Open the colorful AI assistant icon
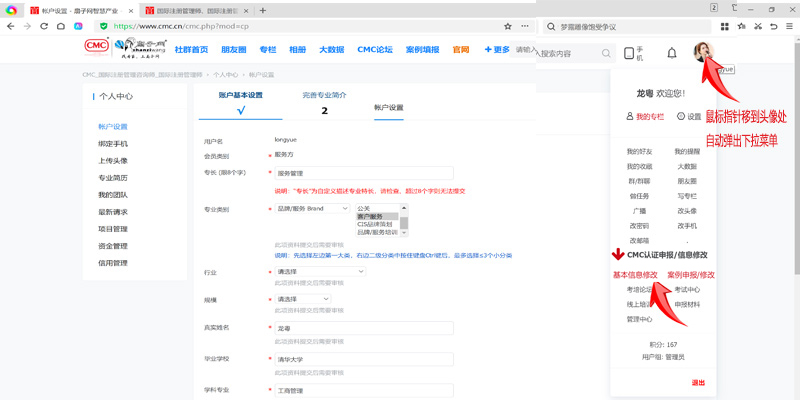This screenshot has width=800, height=400. 78,26
